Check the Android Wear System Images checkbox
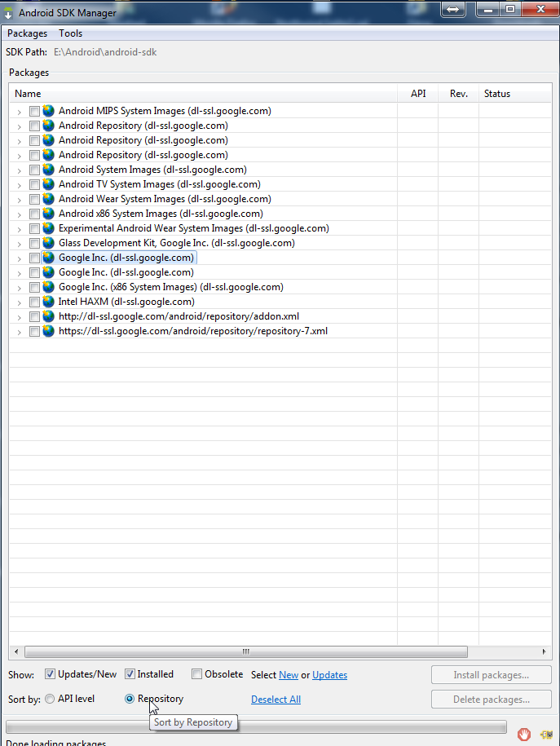Screen dimensions: 560x746 coord(34,199)
